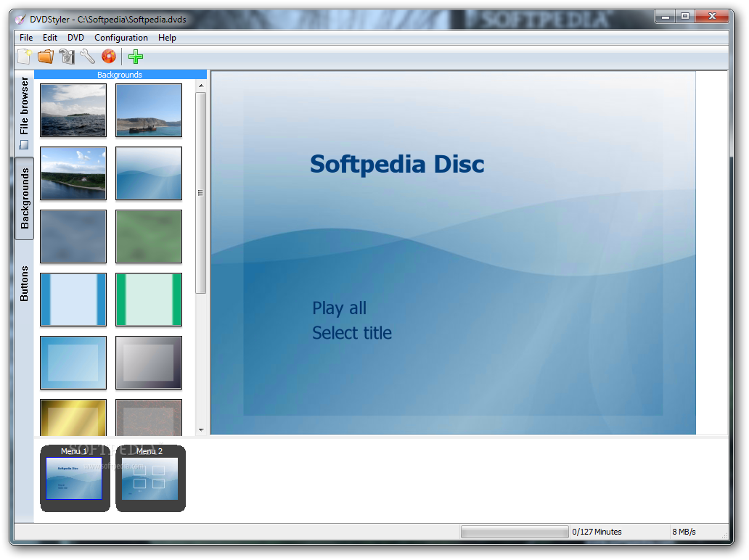Switch to the Buttons side tab
This screenshot has width=749, height=560.
pos(25,284)
